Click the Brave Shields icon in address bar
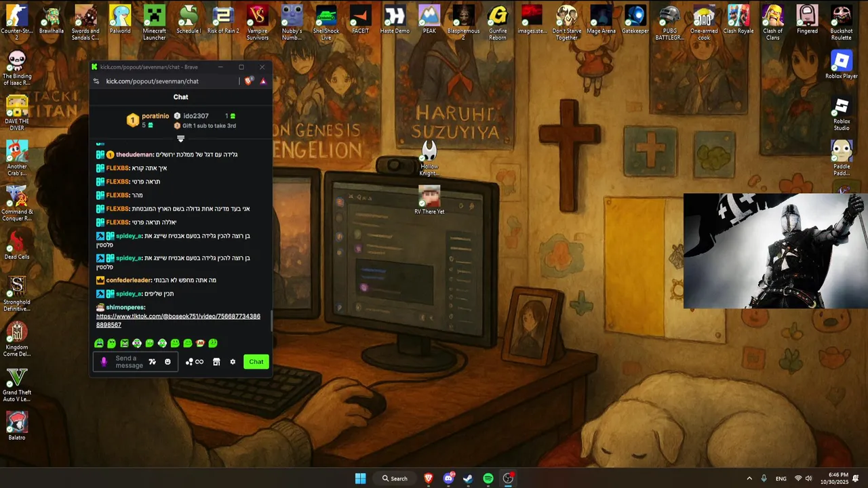The height and width of the screenshot is (488, 868). click(x=249, y=81)
